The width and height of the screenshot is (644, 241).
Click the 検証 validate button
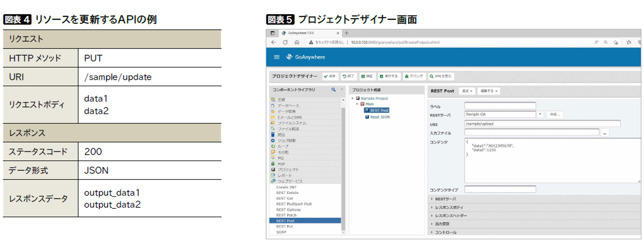click(367, 76)
